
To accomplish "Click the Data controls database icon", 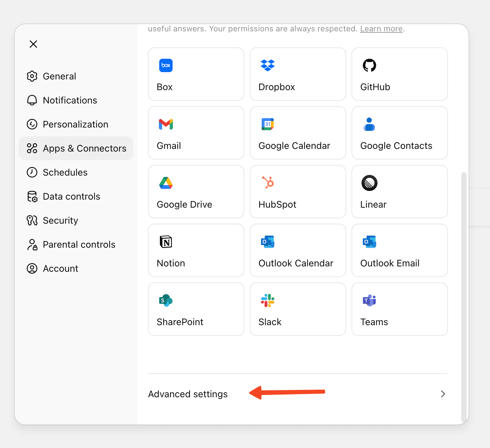I will point(32,197).
